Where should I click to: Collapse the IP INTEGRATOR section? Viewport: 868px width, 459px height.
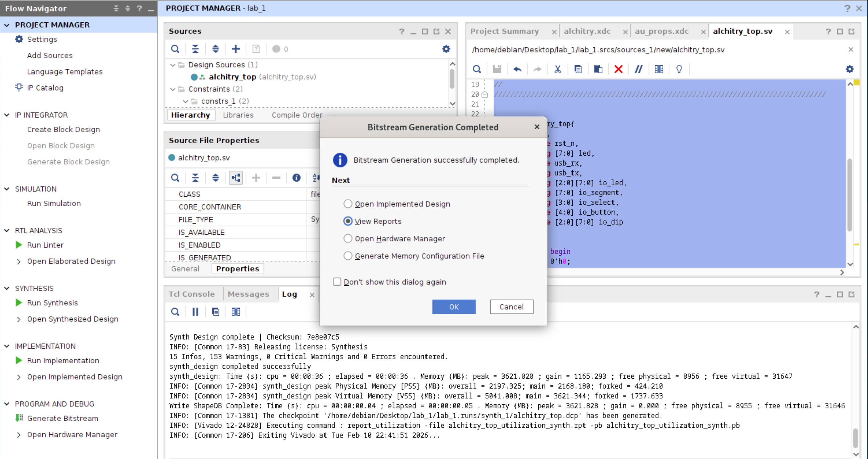[7, 115]
